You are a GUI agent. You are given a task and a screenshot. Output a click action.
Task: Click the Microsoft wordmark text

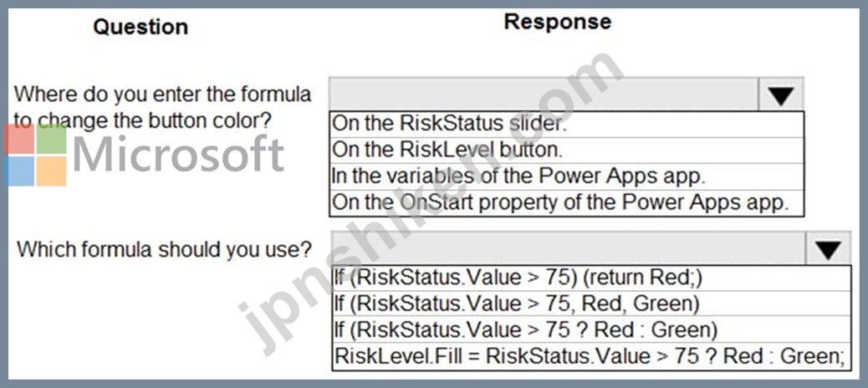(x=179, y=155)
